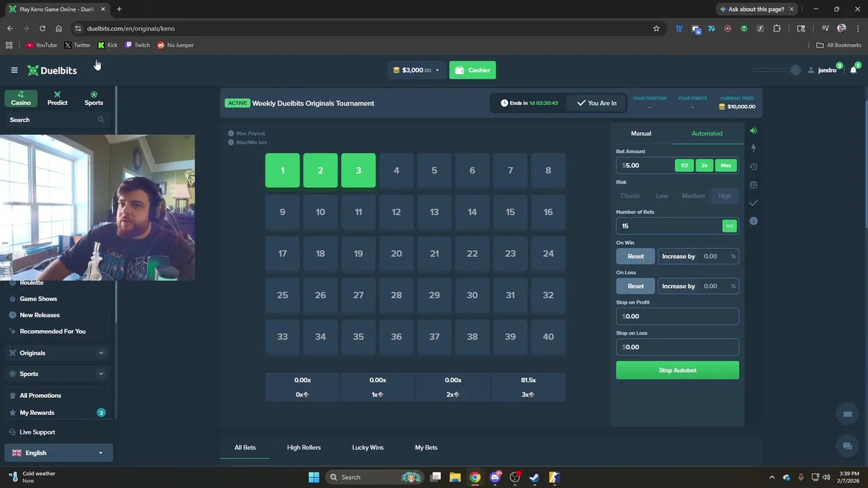
Task: Select Increase by under On Loss
Action: coord(679,286)
